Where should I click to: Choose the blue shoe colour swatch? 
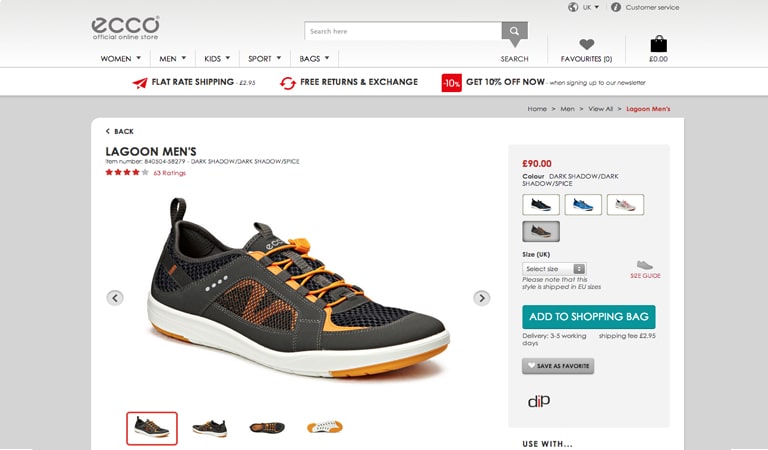583,205
